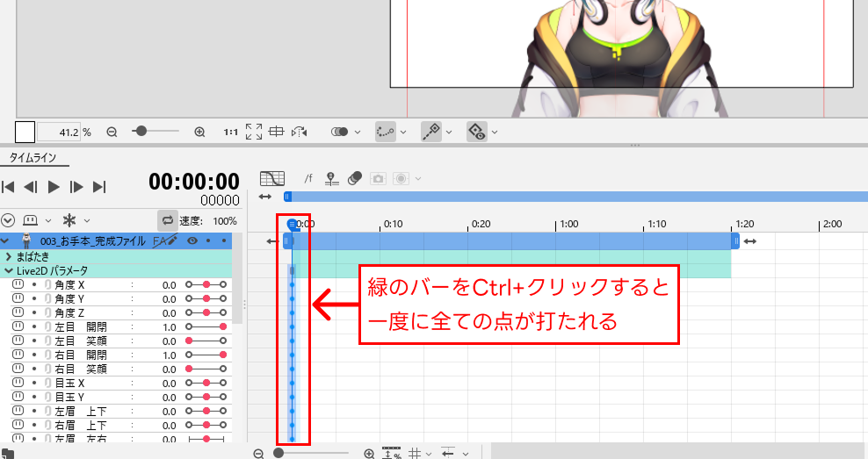868x459 pixels.
Task: Click the 100% speed value
Action: 225,221
